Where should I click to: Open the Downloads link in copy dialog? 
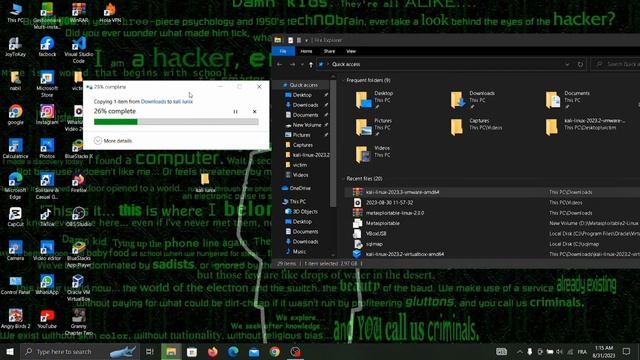coord(153,101)
